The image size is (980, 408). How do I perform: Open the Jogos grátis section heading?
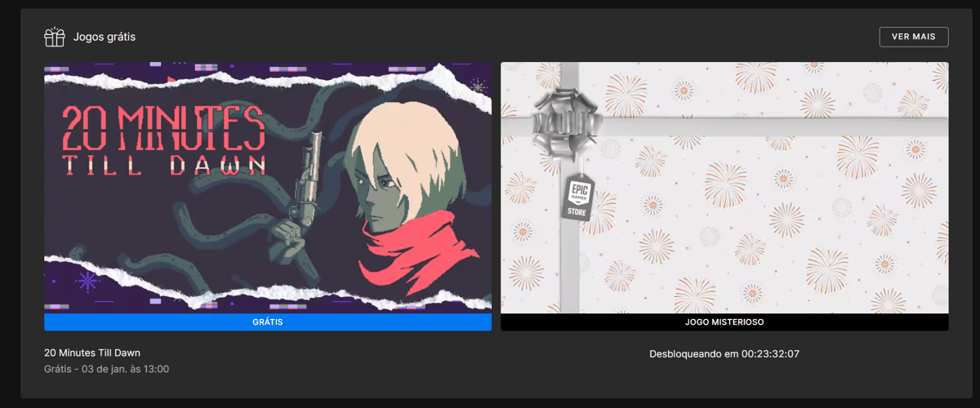(105, 38)
